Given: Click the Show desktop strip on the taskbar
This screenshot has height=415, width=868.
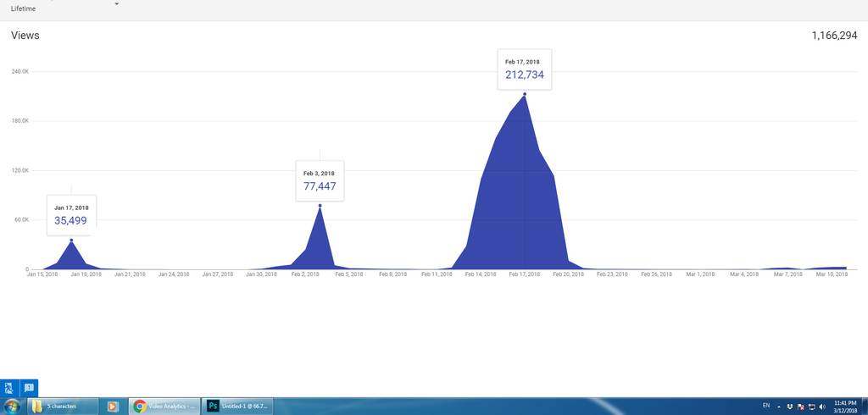Looking at the screenshot, I should click(864, 407).
